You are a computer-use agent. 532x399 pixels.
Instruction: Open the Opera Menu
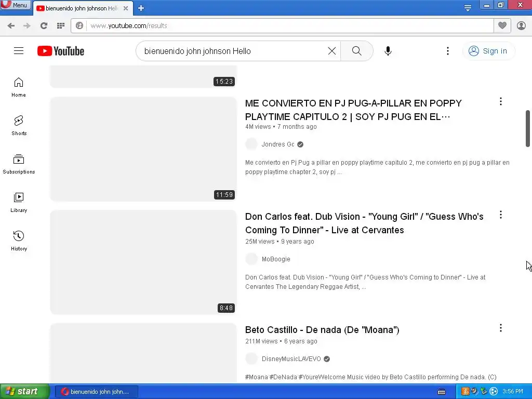pyautogui.click(x=16, y=5)
